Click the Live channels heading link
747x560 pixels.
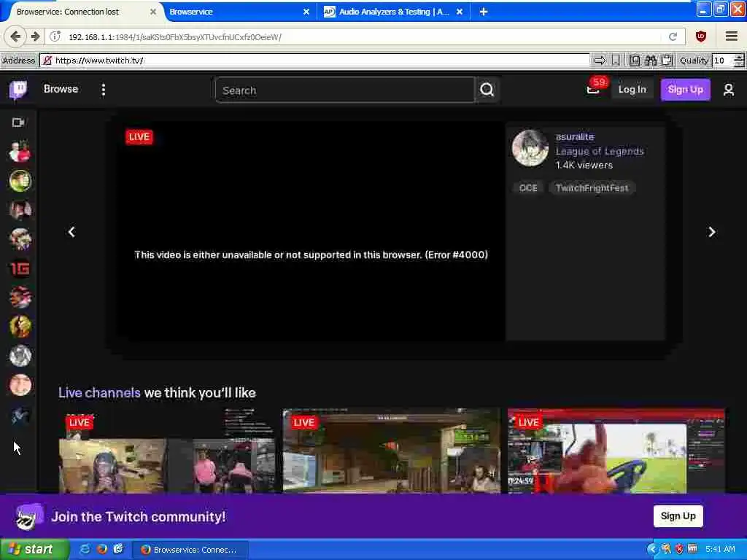(x=99, y=392)
